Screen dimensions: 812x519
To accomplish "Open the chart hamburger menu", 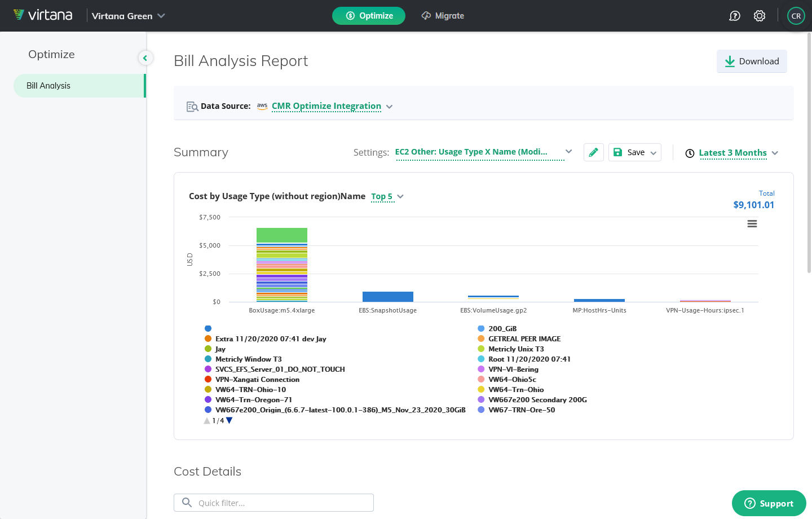I will point(752,224).
